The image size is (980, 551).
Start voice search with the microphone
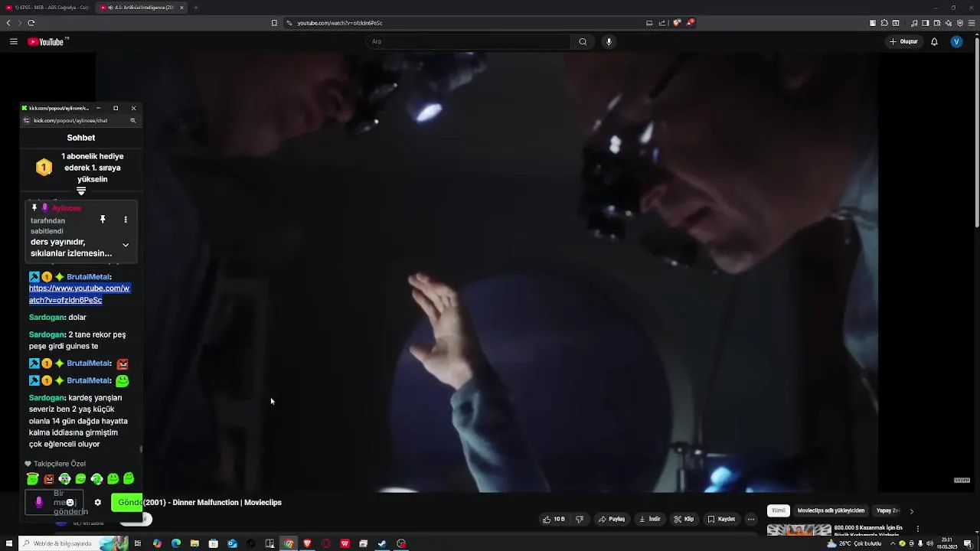pyautogui.click(x=609, y=41)
